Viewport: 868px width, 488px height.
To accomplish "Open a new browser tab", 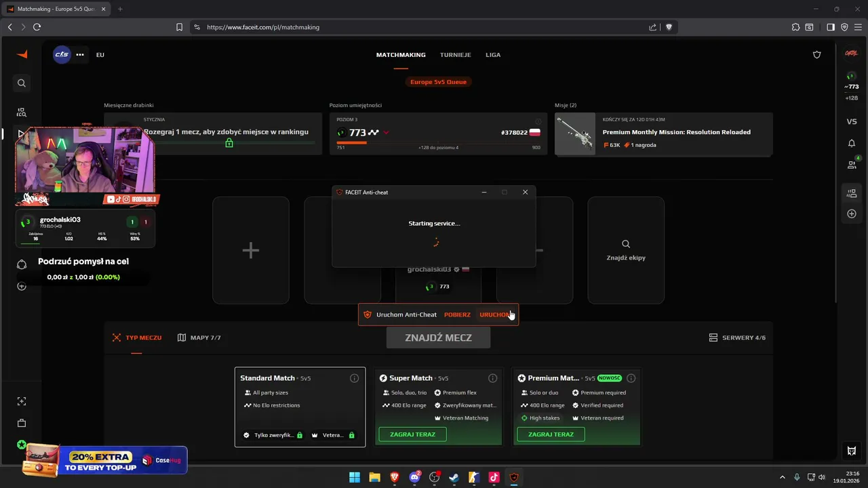I will pos(120,9).
